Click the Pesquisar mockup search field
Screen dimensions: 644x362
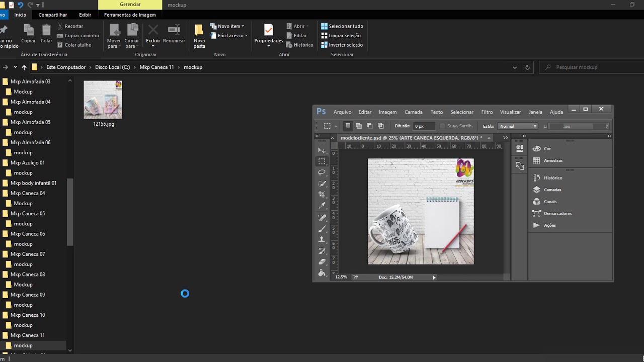tap(593, 67)
